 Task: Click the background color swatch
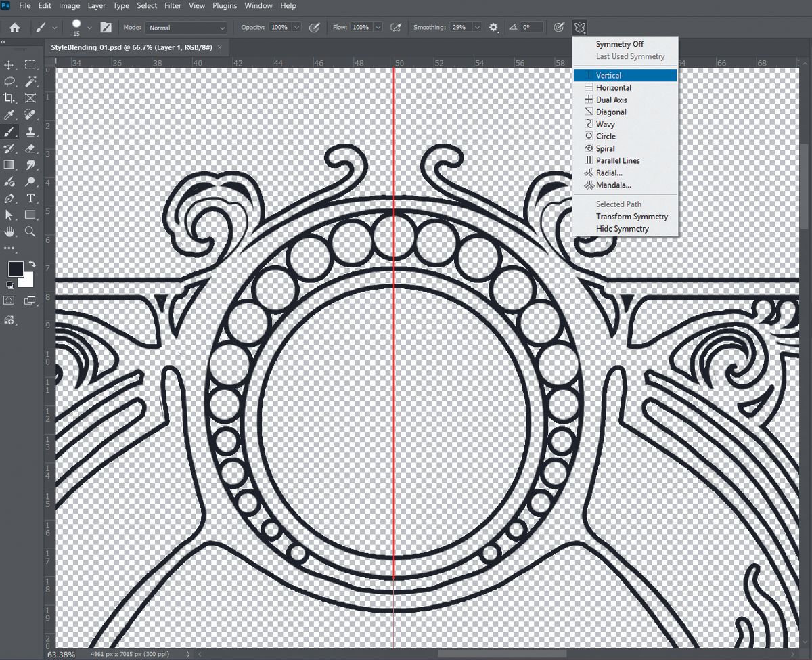(x=27, y=280)
